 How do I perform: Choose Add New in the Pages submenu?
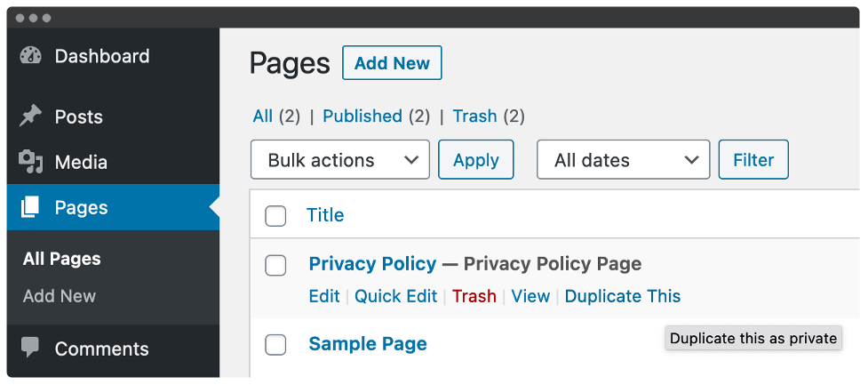(60, 296)
